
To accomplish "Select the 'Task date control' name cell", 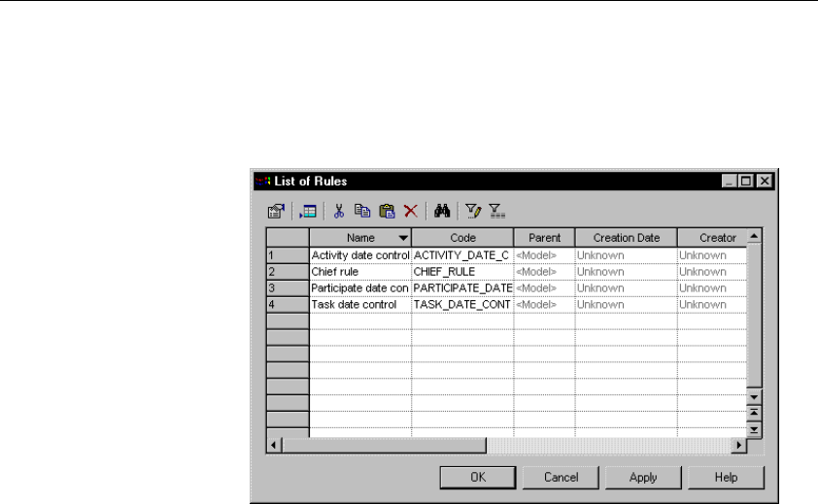I will tap(360, 305).
